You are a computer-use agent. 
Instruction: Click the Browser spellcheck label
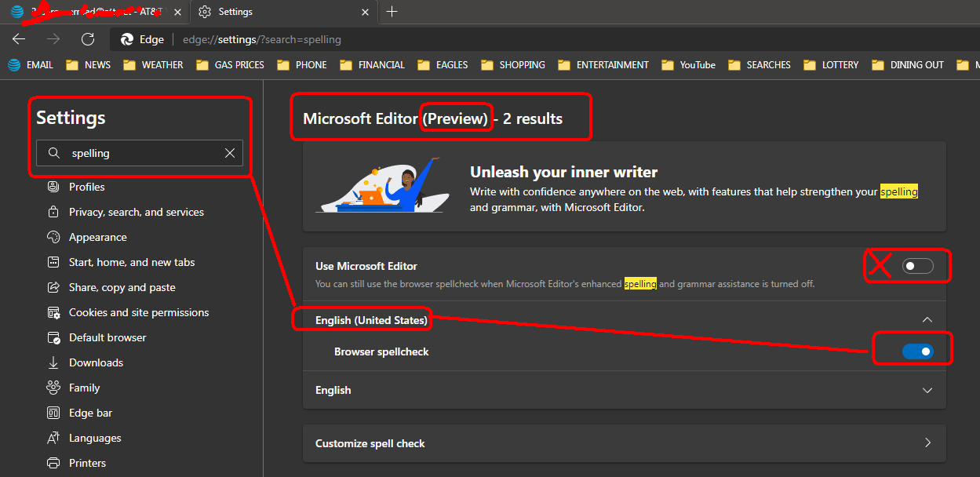(381, 351)
